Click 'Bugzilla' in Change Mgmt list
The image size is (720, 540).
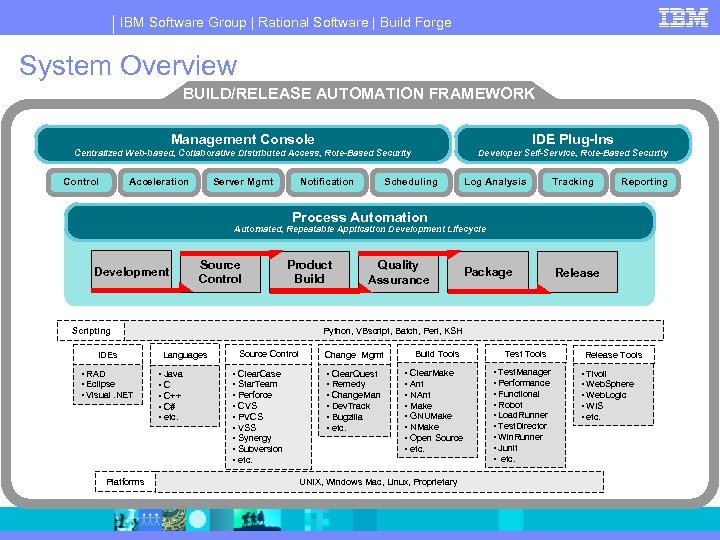click(x=347, y=417)
